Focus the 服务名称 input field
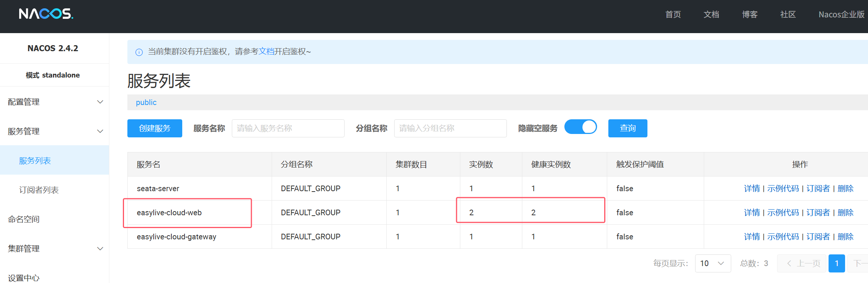 point(288,128)
